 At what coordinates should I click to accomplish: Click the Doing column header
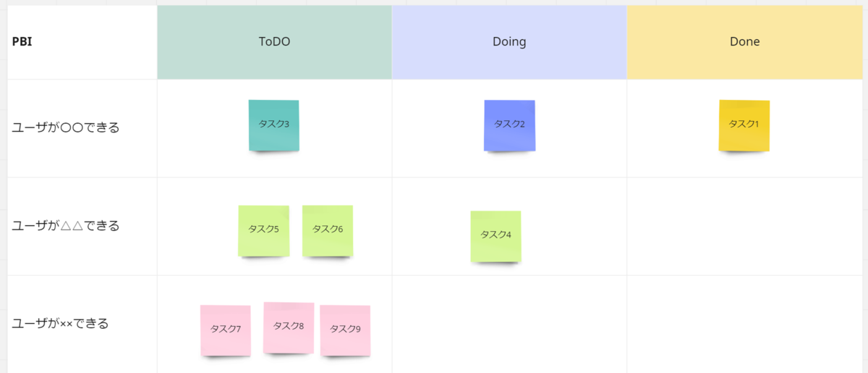pyautogui.click(x=509, y=42)
